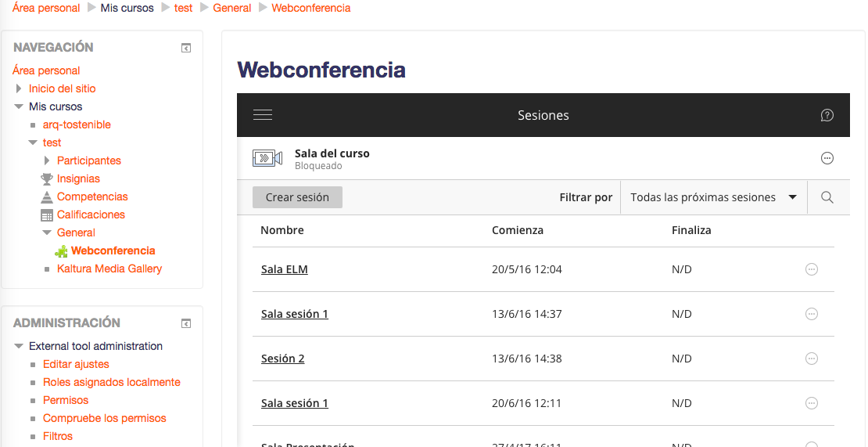Click the Webconferencia puzzle icon

click(x=61, y=251)
